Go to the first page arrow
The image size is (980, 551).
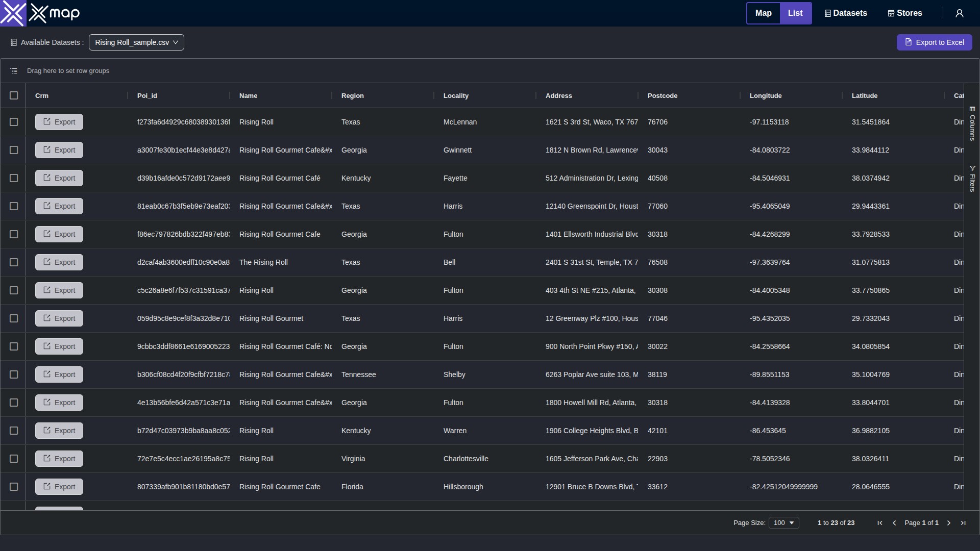tap(879, 523)
